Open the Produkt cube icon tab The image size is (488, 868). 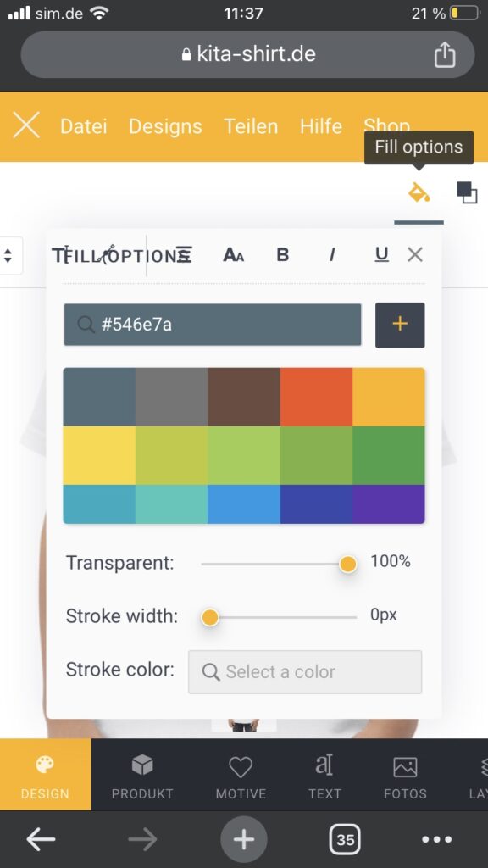142,775
